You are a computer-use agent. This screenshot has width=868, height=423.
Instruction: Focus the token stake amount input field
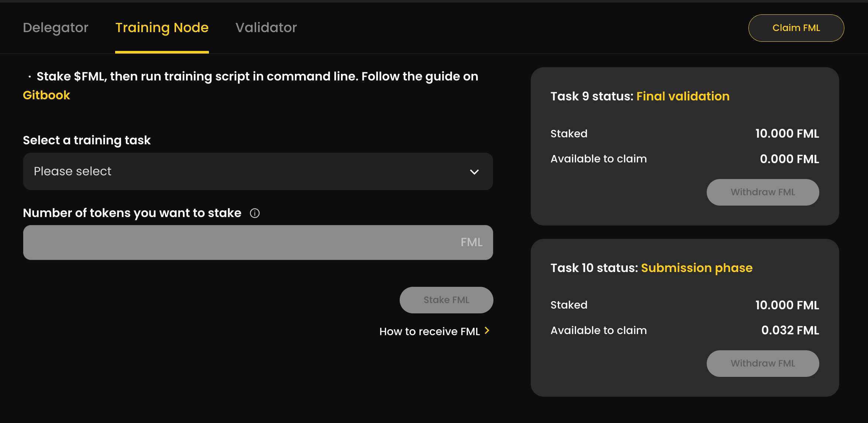click(x=258, y=243)
